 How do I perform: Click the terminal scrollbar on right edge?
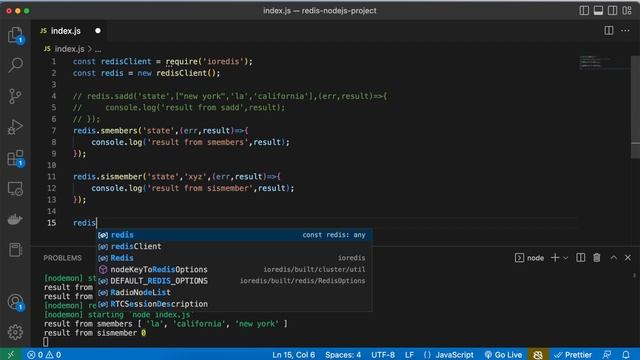coord(634,276)
